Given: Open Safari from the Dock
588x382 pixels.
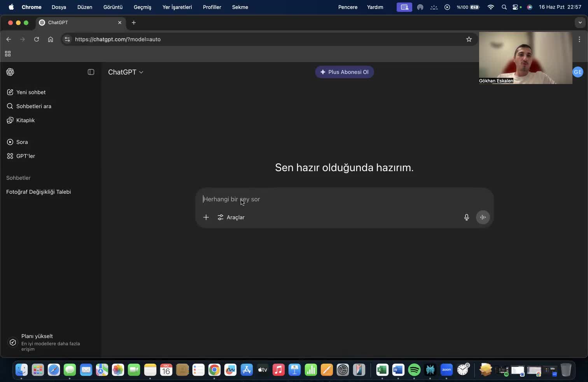Looking at the screenshot, I should tap(54, 370).
